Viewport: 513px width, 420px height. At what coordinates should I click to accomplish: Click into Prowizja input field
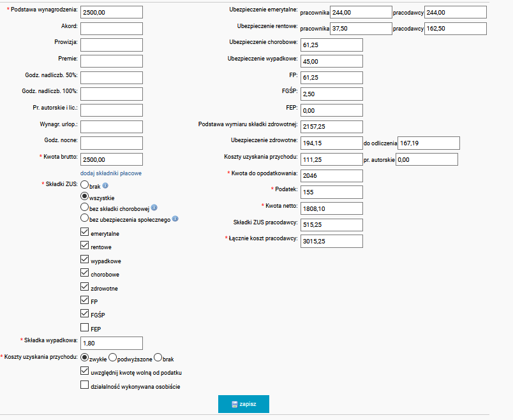click(x=112, y=45)
